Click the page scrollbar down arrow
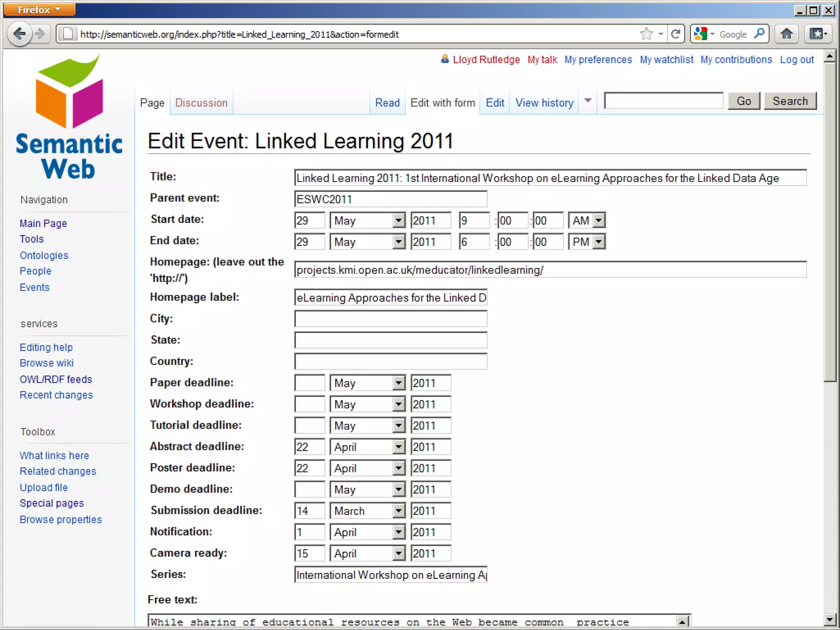Screen dimensions: 840x630 pyautogui.click(x=830, y=619)
